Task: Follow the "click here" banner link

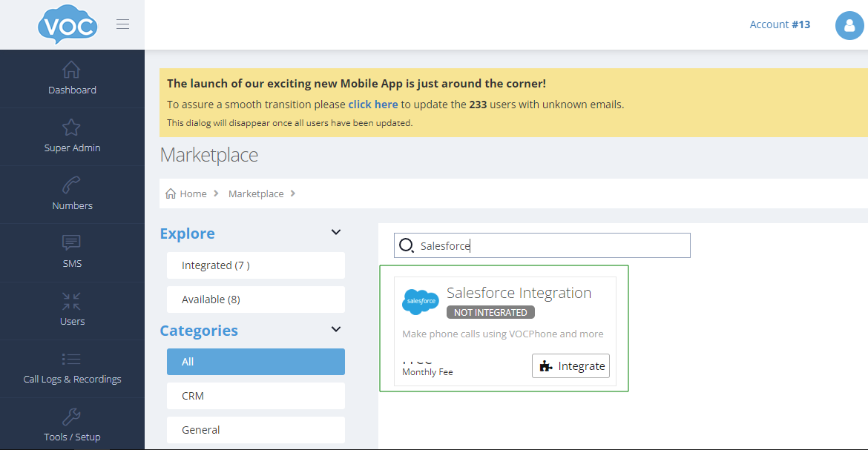Action: 372,105
